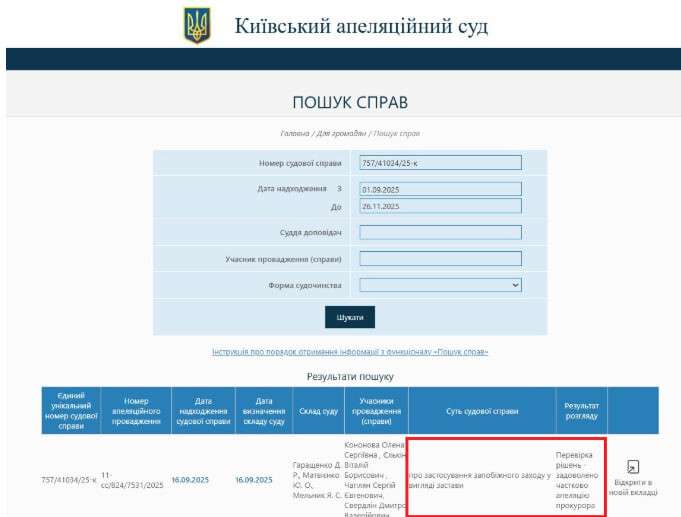The height and width of the screenshot is (517, 681).
Task: Click into the Суддя доповідач field
Action: tap(440, 233)
